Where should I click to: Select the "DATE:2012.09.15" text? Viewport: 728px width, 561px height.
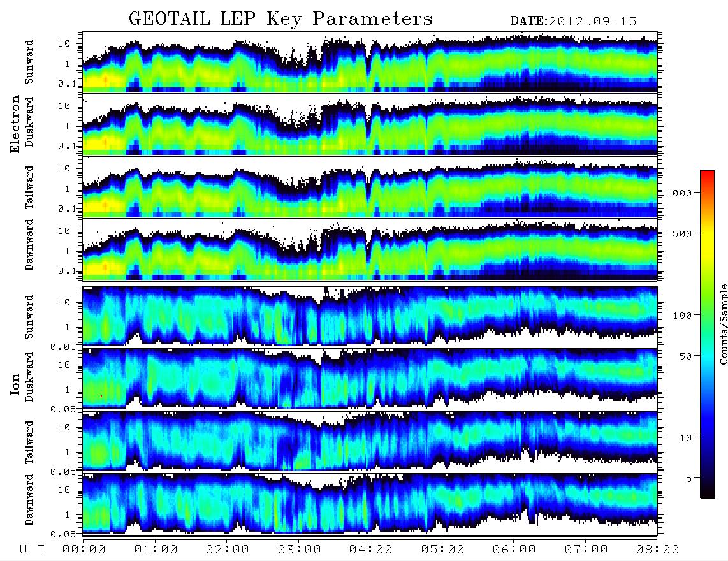click(x=573, y=22)
